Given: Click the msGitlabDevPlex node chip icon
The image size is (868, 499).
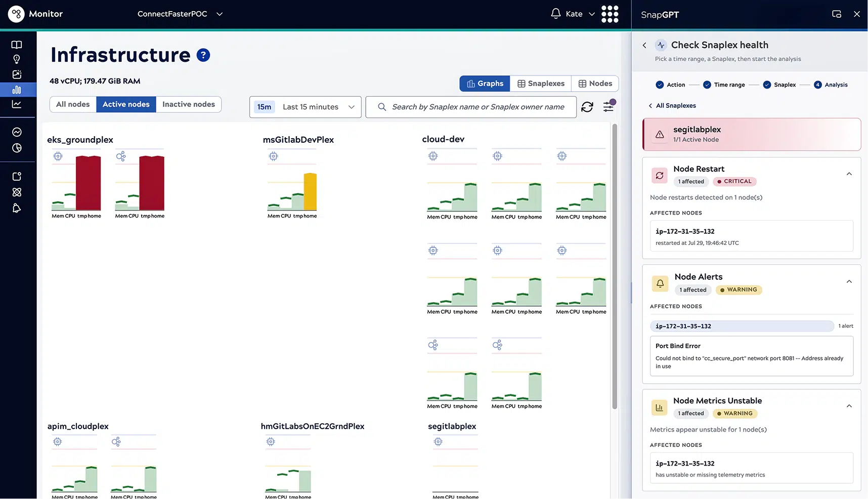Looking at the screenshot, I should pyautogui.click(x=274, y=156).
